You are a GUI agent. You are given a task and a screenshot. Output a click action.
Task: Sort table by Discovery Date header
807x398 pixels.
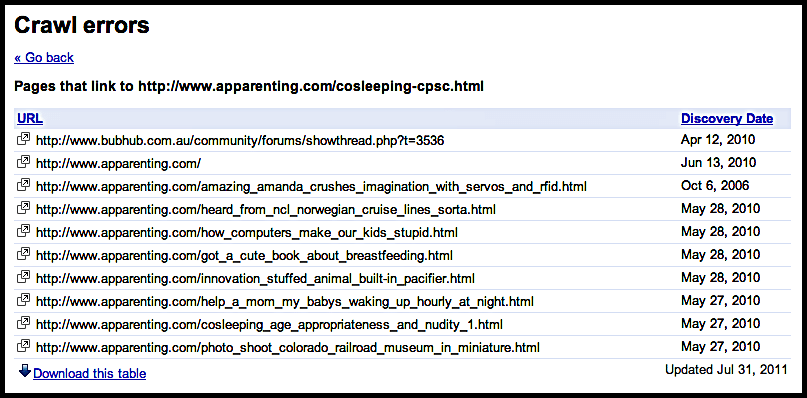click(x=727, y=118)
